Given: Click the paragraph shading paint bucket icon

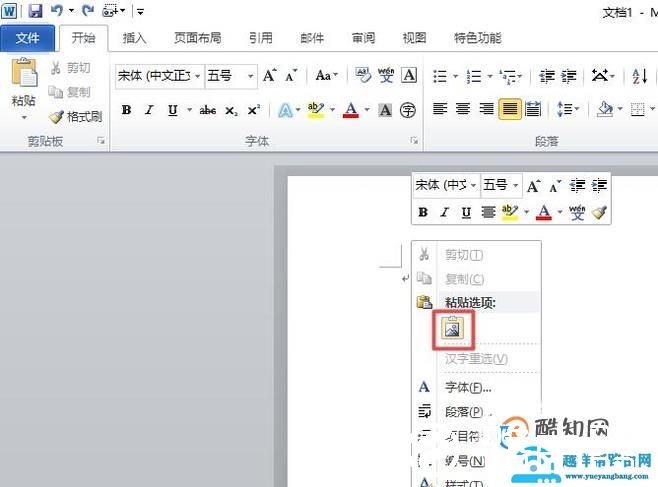Looking at the screenshot, I should pyautogui.click(x=605, y=109).
